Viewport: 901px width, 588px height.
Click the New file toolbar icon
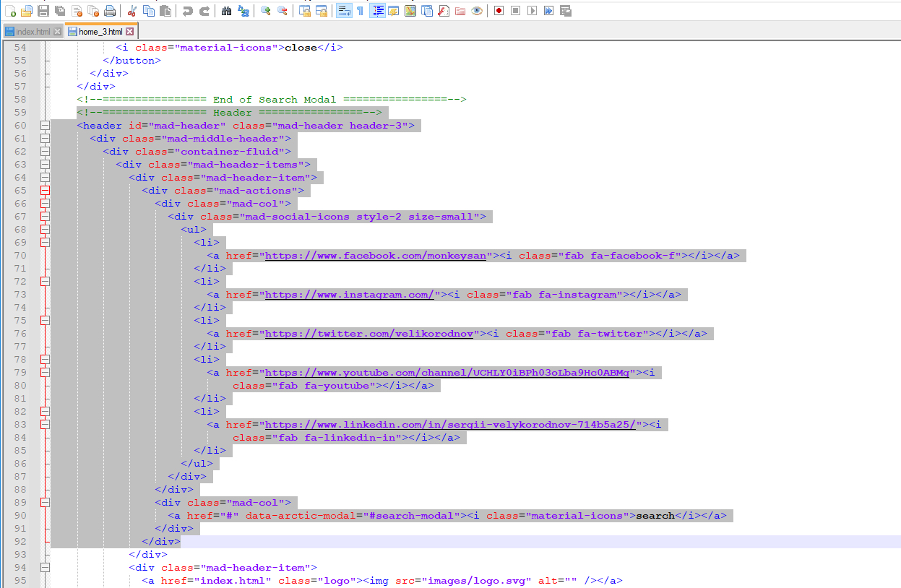pos(10,11)
